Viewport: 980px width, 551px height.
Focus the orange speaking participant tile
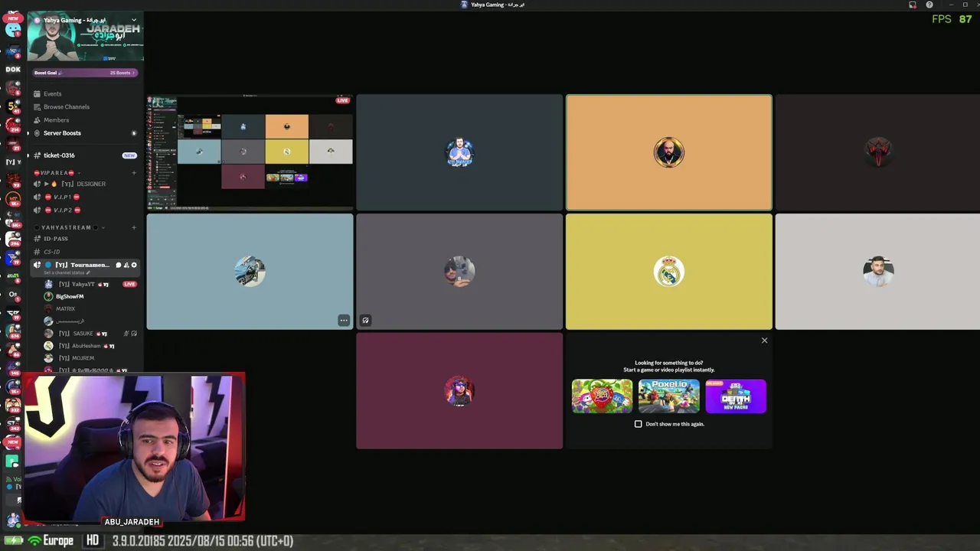tap(669, 152)
